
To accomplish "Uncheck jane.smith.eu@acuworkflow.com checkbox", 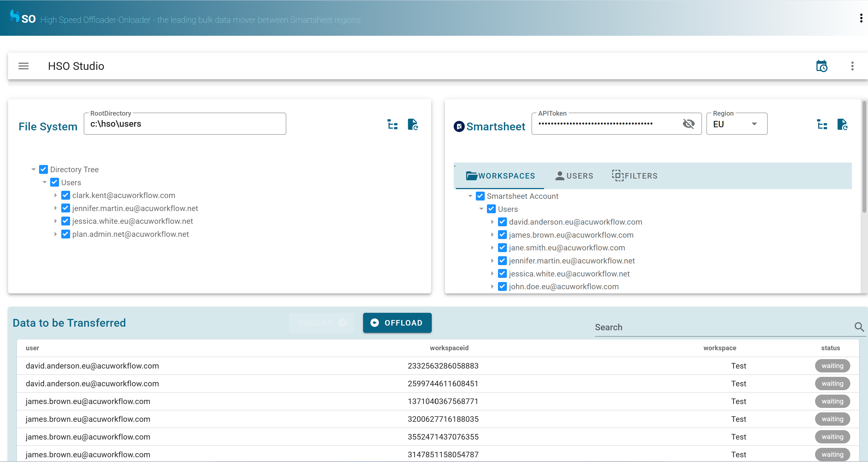I will click(502, 248).
